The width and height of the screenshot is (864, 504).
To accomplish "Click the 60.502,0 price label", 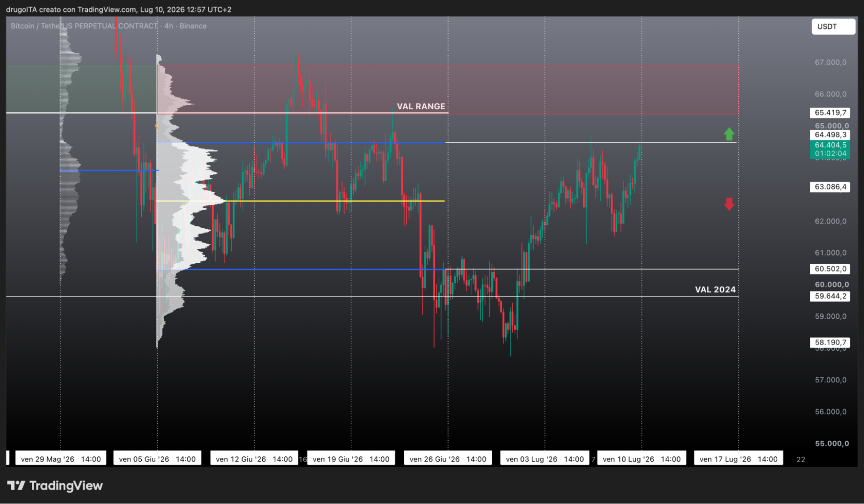I will click(x=830, y=269).
